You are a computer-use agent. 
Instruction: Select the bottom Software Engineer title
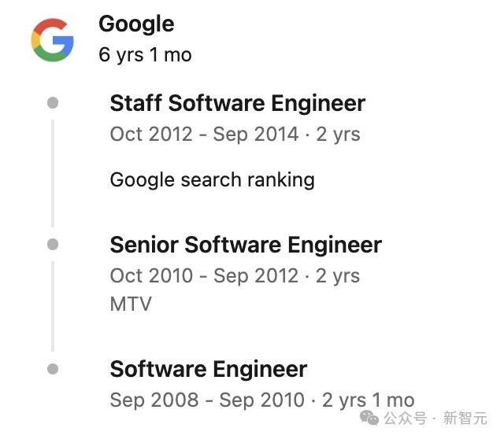click(208, 369)
